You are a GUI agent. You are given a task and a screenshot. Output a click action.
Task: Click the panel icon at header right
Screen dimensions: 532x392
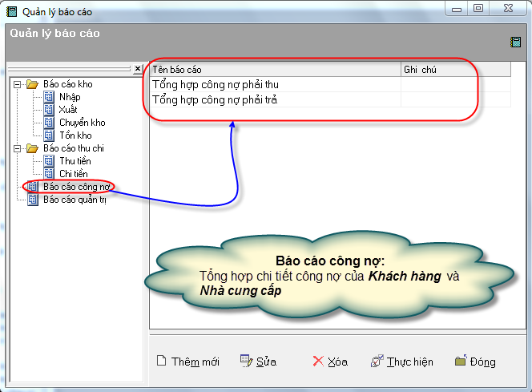pos(515,42)
